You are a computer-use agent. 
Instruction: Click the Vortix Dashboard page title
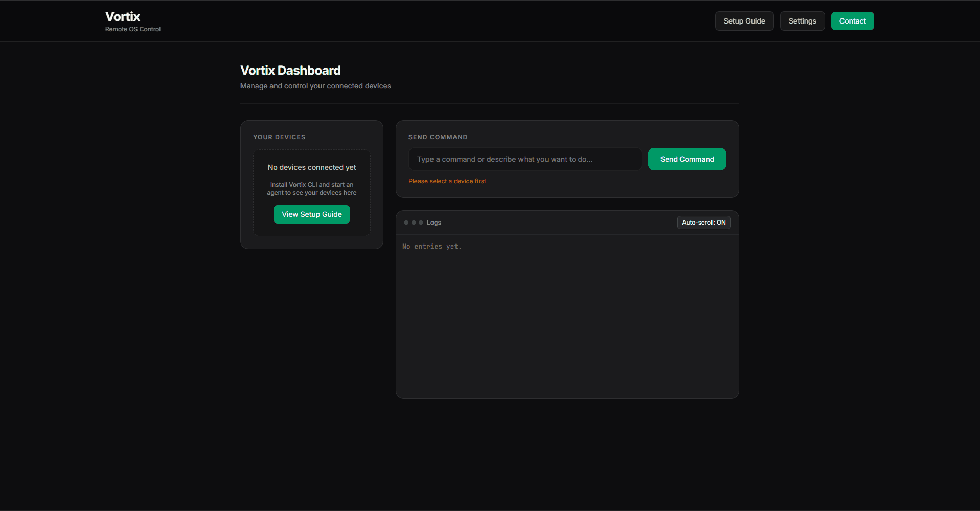tap(290, 71)
